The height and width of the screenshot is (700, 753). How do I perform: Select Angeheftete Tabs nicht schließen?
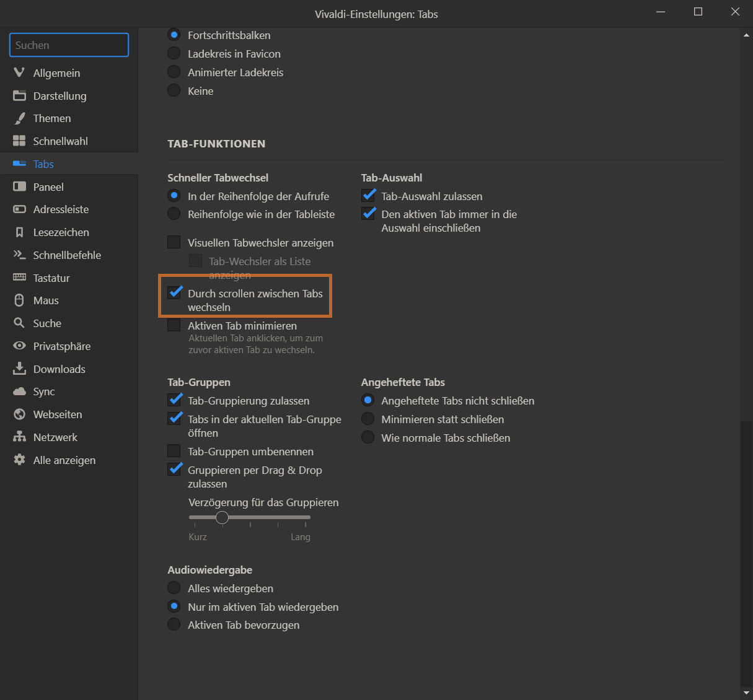[368, 400]
